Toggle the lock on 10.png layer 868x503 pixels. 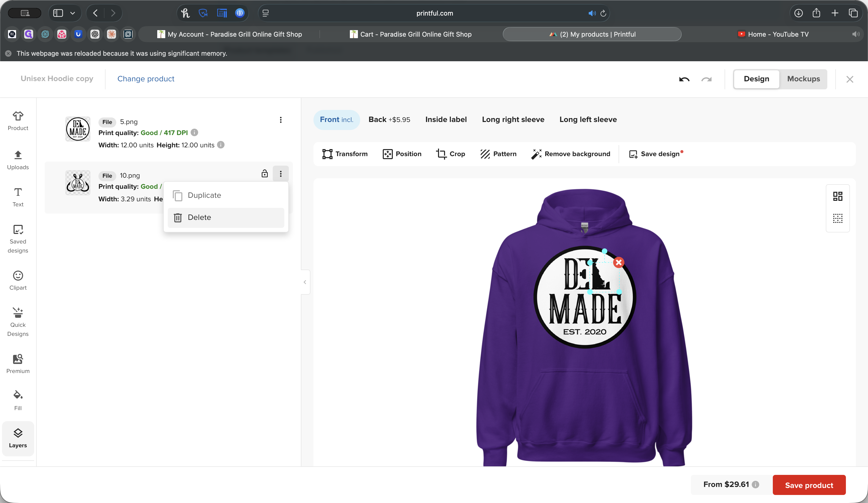[x=264, y=173]
